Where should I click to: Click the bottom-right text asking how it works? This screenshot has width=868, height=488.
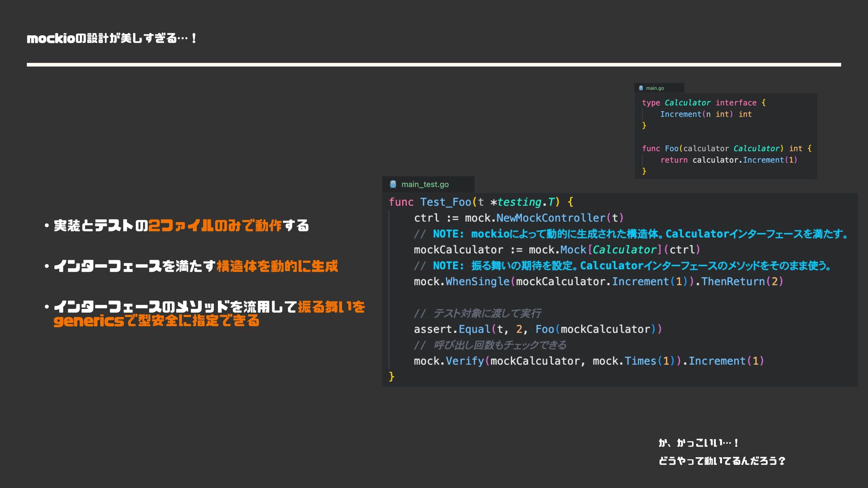tap(722, 461)
